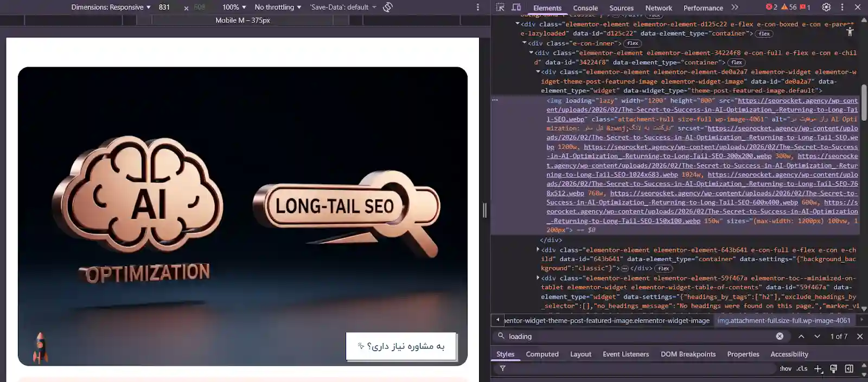Toggle the computed styles sidebar icon
The image size is (868, 382).
849,369
